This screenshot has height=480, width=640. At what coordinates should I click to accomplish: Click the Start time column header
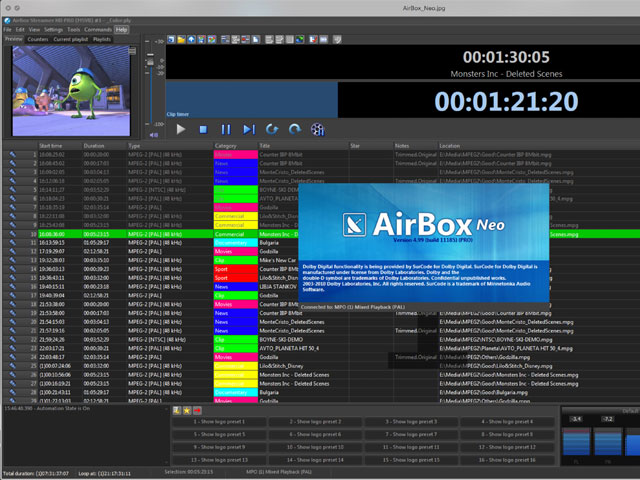point(60,146)
